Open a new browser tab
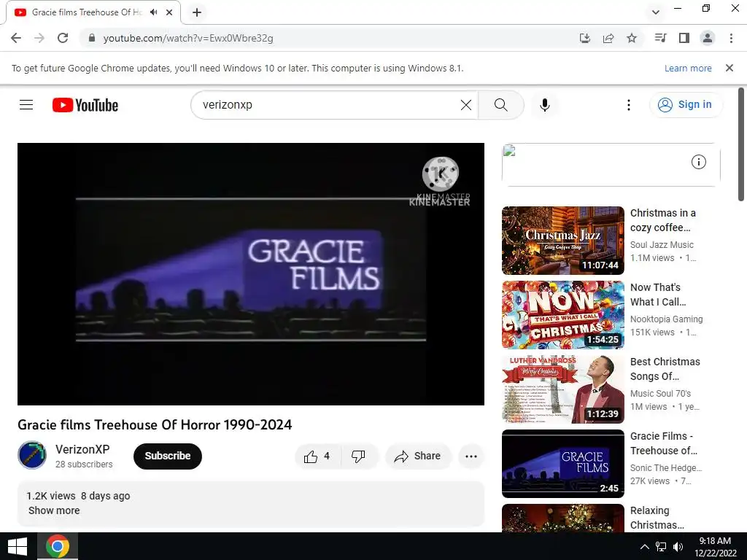Image resolution: width=747 pixels, height=560 pixels. coord(197,12)
